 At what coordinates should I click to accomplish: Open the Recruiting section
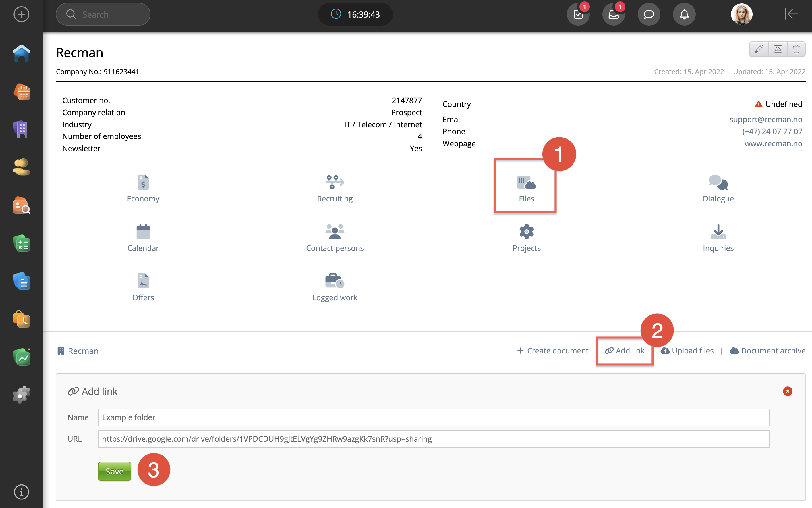click(x=335, y=188)
